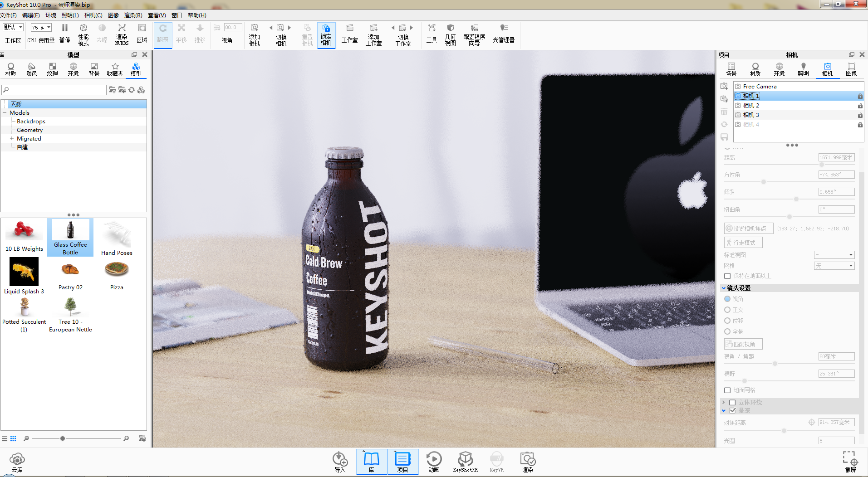868x477 pixels.
Task: Enable the 地面网格 ground grid checkbox
Action: (727, 390)
